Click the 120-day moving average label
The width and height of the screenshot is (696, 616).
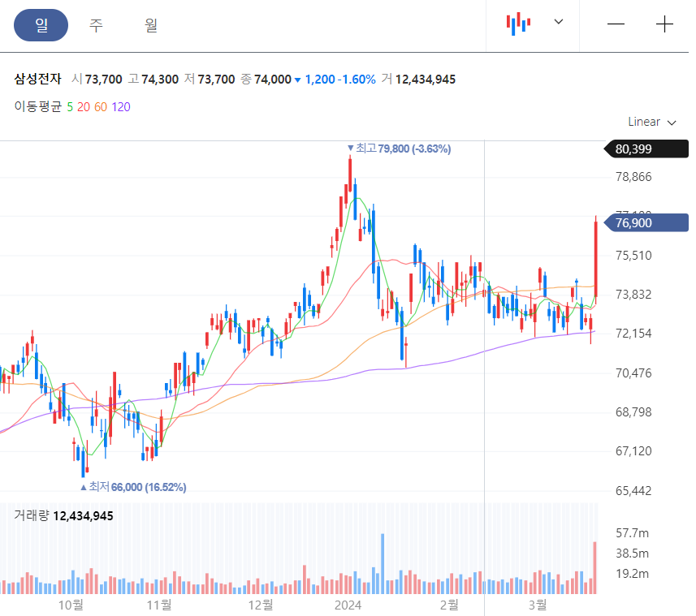[x=121, y=107]
